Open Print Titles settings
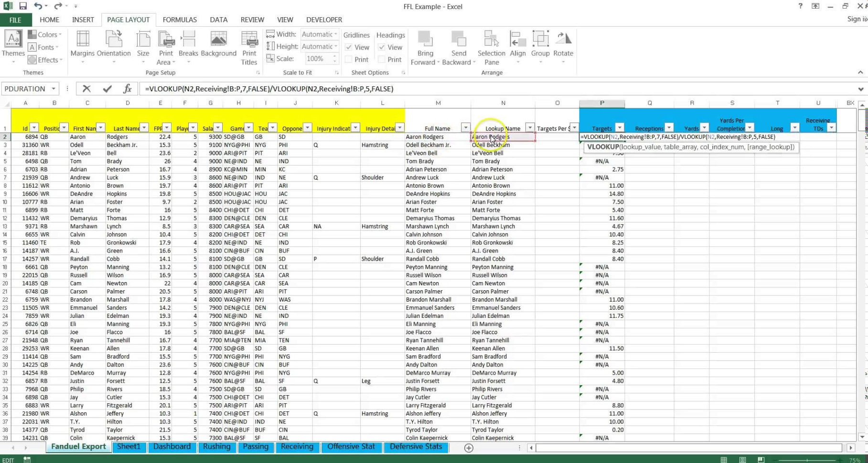This screenshot has width=868, height=463. [249, 46]
